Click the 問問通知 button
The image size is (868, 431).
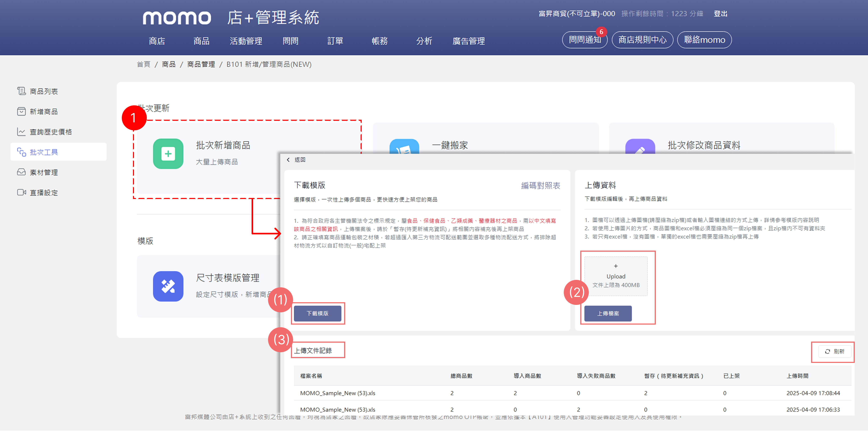click(x=585, y=40)
